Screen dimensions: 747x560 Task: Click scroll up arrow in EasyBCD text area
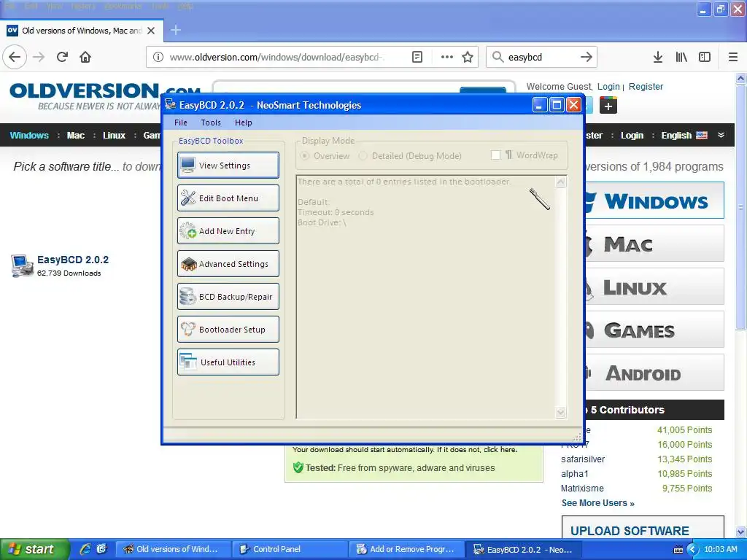(x=561, y=182)
